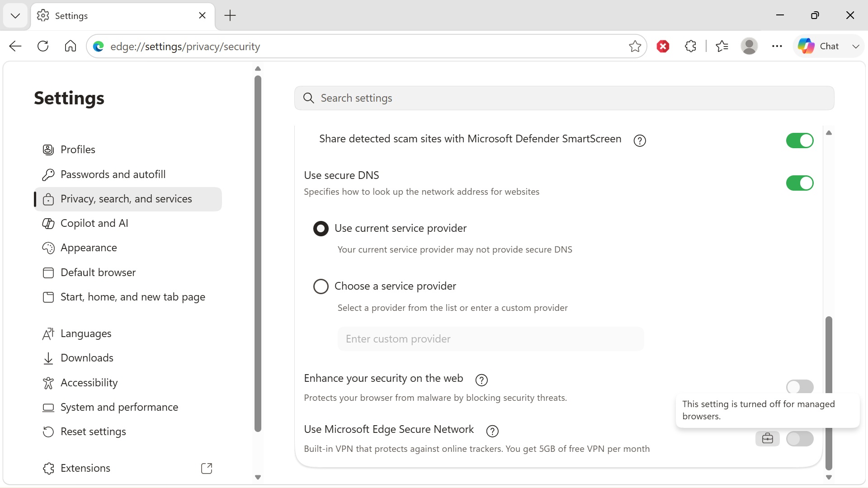Click the content pane scroll down arrow
Image resolution: width=868 pixels, height=488 pixels.
point(829,477)
